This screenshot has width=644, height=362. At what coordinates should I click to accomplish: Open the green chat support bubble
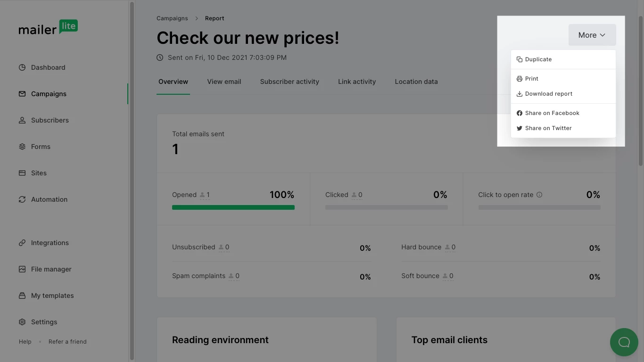[x=624, y=342]
